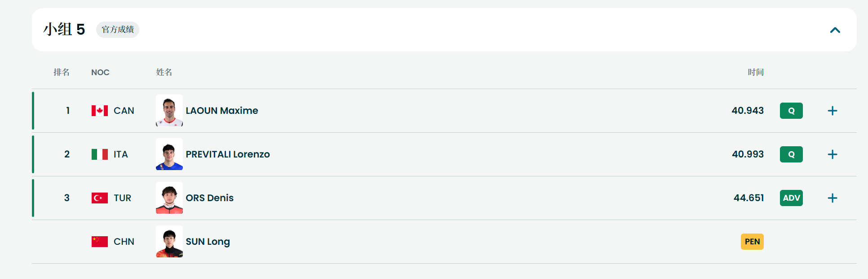Click the ADV badge for ORS Denis
Screen dimensions: 868x279
(x=791, y=198)
